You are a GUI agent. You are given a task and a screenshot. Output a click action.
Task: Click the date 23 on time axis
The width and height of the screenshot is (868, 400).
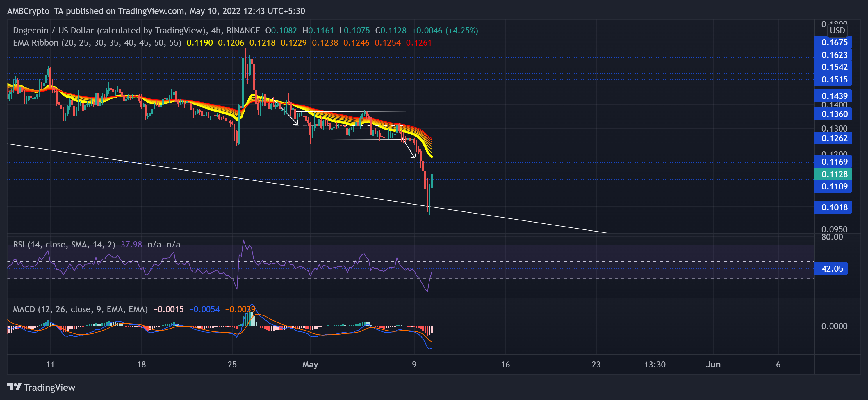596,364
